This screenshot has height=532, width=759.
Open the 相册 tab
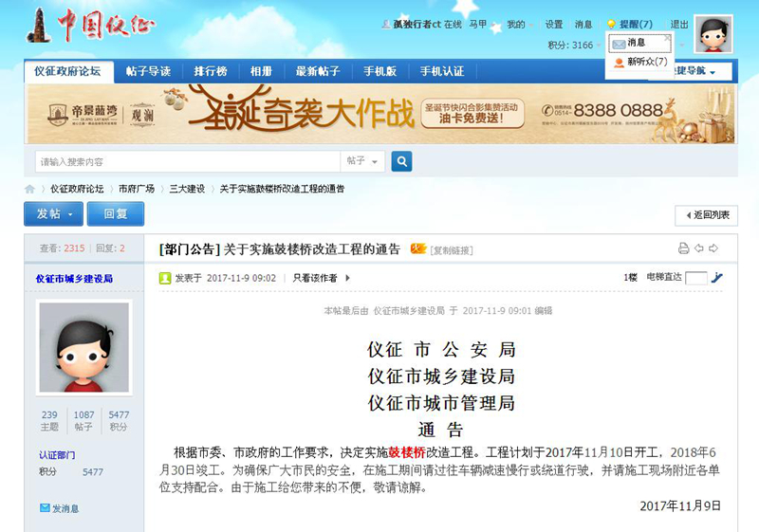(261, 71)
